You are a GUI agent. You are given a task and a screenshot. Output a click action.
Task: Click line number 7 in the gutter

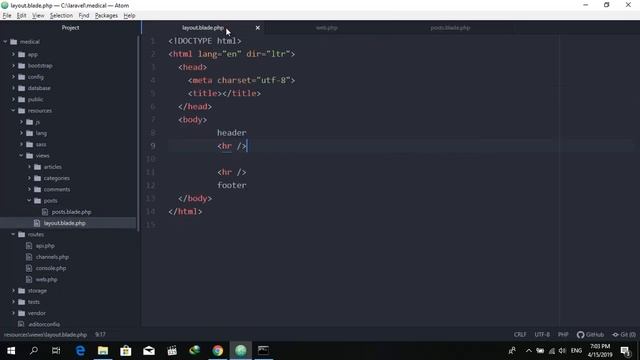click(153, 120)
